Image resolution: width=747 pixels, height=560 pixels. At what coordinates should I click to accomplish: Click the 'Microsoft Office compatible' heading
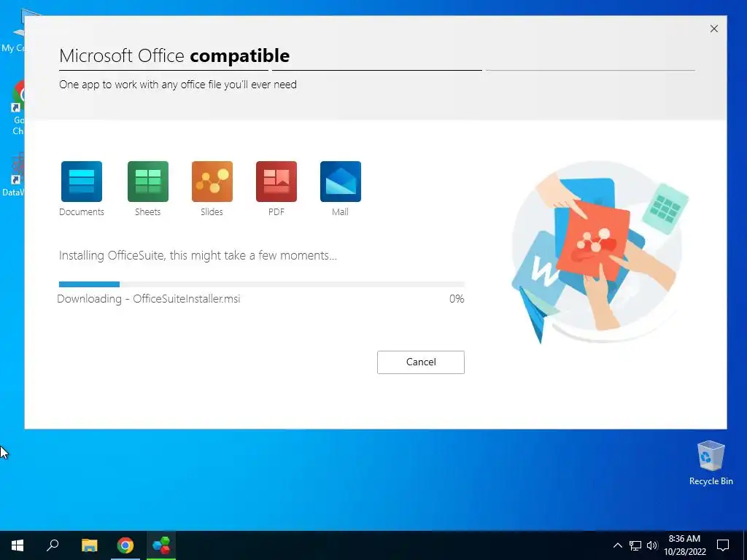174,55
